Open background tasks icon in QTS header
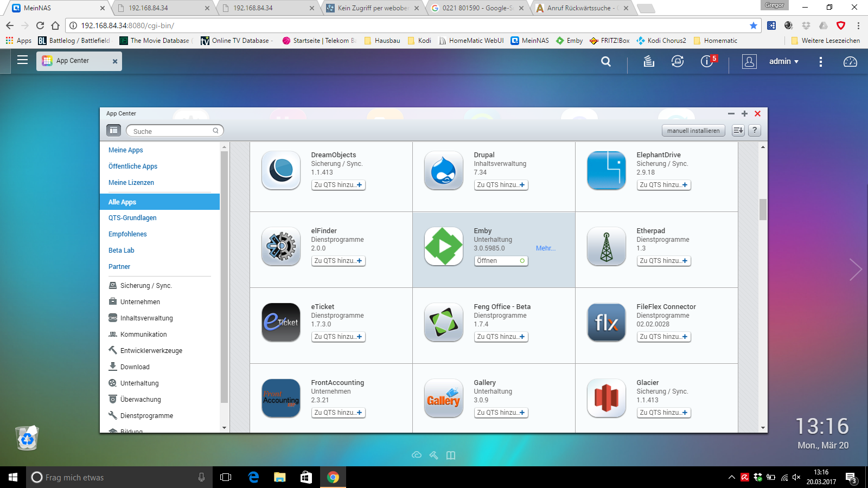 [x=649, y=61]
